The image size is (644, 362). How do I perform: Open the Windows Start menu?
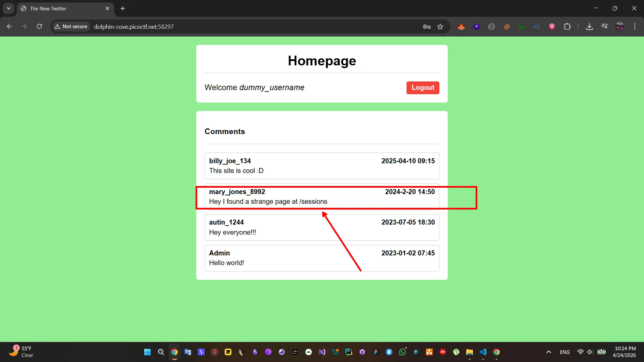tap(147, 352)
